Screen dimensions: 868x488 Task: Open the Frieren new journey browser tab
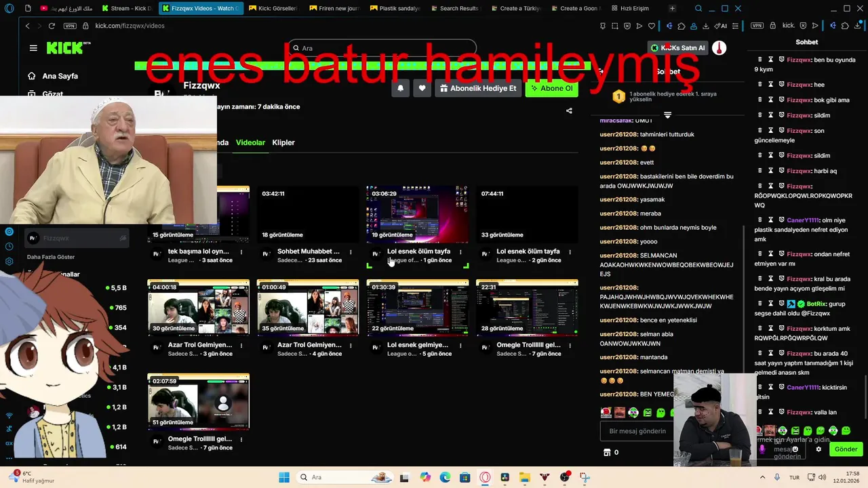click(x=334, y=8)
